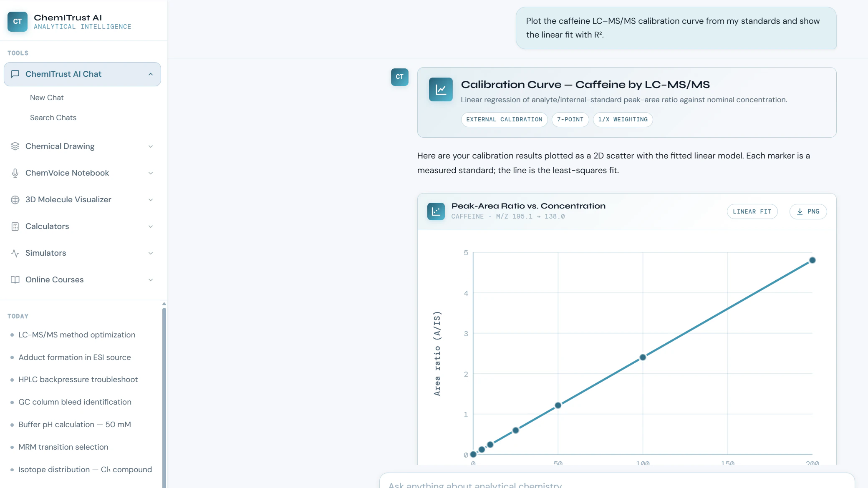This screenshot has width=868, height=488.
Task: Click the sidebar scroll-up arrow
Action: (164, 304)
